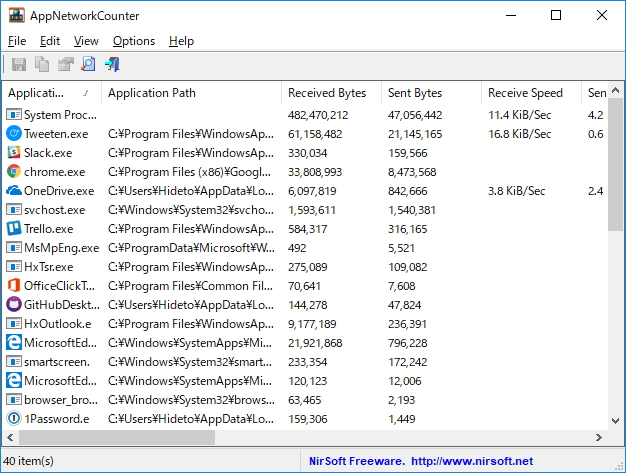
Task: Select the OfficeClickT... Office icon
Action: (14, 286)
